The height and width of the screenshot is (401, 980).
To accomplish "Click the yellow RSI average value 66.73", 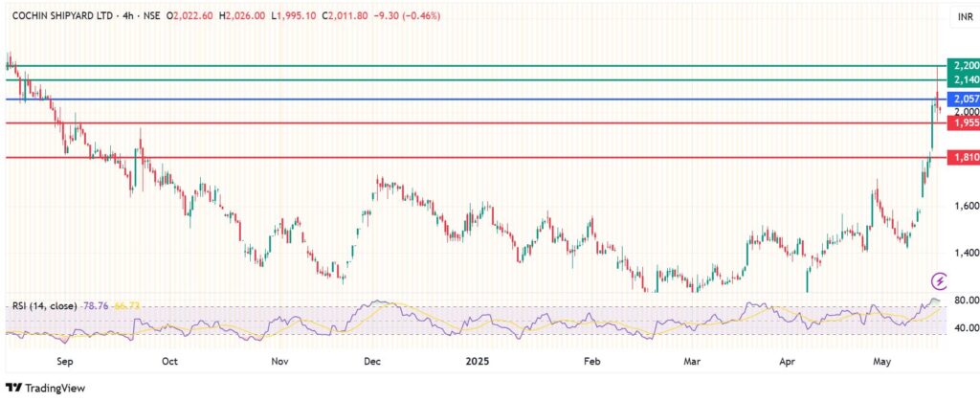I will [x=127, y=305].
